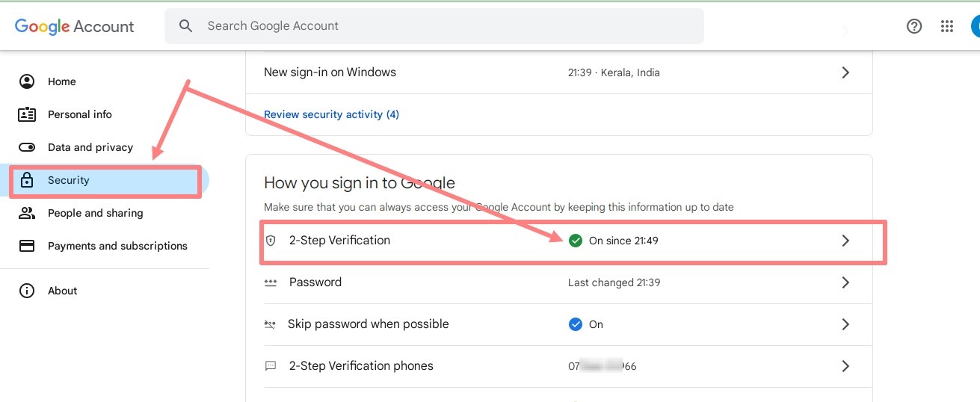Image resolution: width=980 pixels, height=402 pixels.
Task: Click the Data and privacy toggle icon
Action: click(27, 147)
